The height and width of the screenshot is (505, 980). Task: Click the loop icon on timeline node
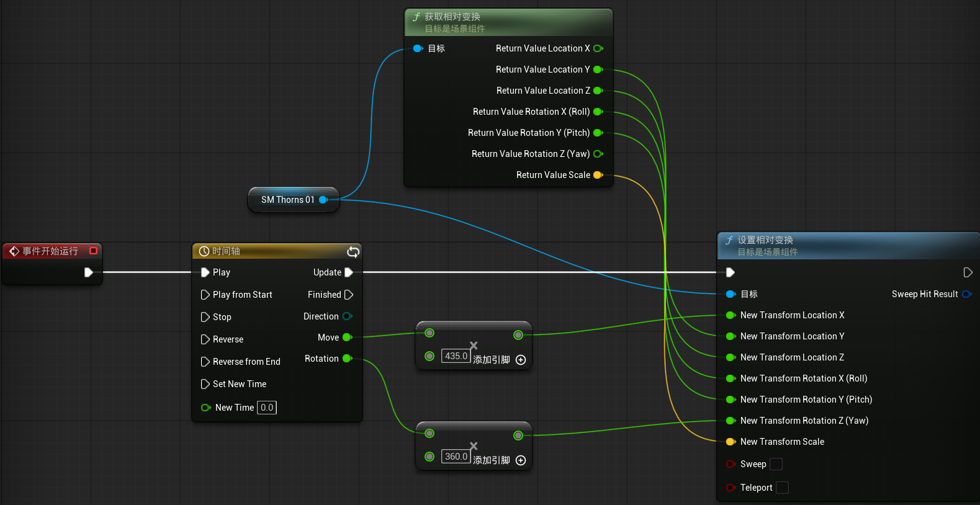click(x=353, y=251)
